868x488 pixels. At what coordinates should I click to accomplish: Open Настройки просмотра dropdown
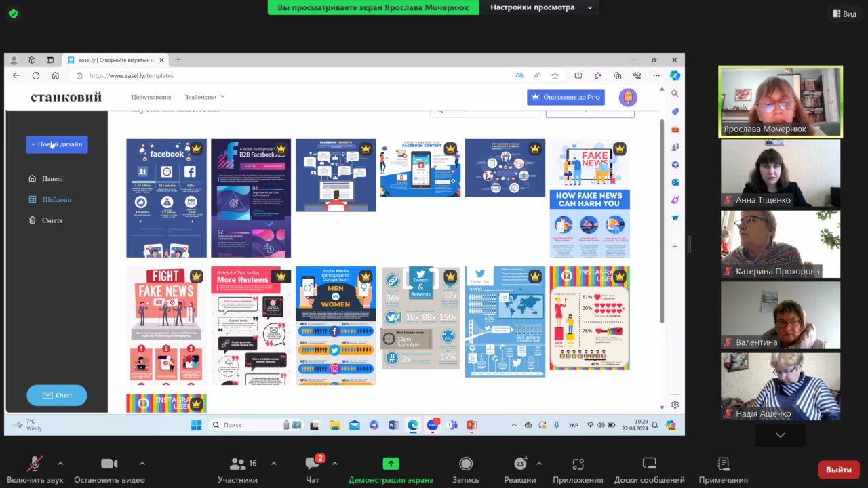click(541, 7)
